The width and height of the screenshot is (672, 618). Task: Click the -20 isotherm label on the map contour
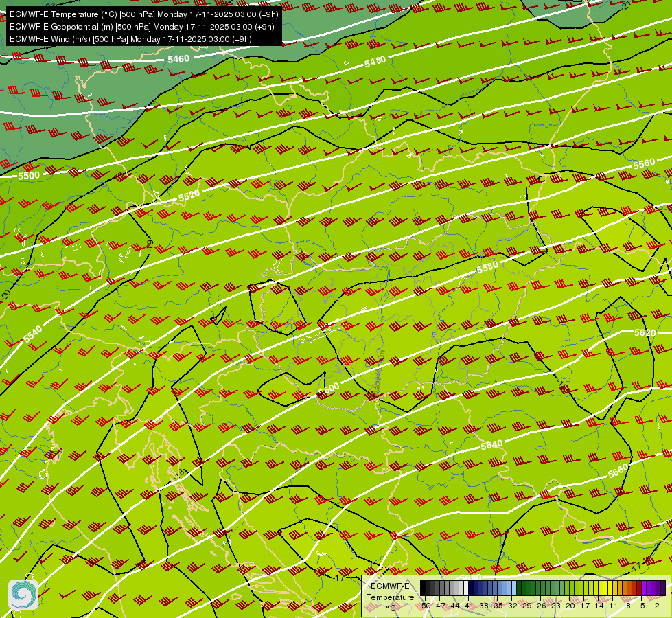pyautogui.click(x=5, y=295)
